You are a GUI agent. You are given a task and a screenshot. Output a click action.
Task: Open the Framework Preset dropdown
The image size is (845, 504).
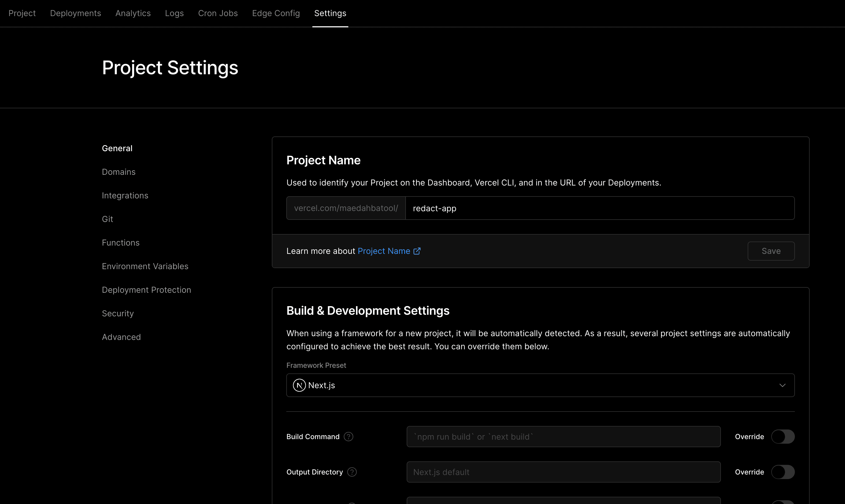(540, 385)
